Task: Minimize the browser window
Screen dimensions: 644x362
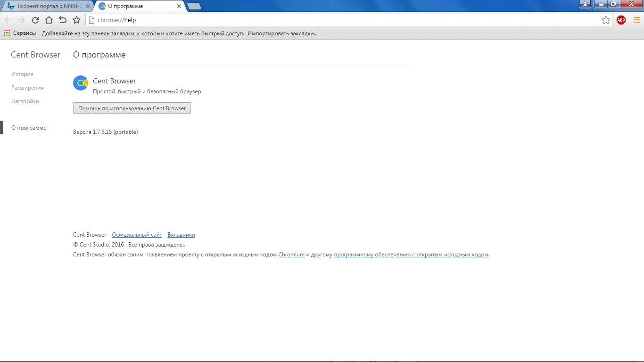Action: (600, 4)
